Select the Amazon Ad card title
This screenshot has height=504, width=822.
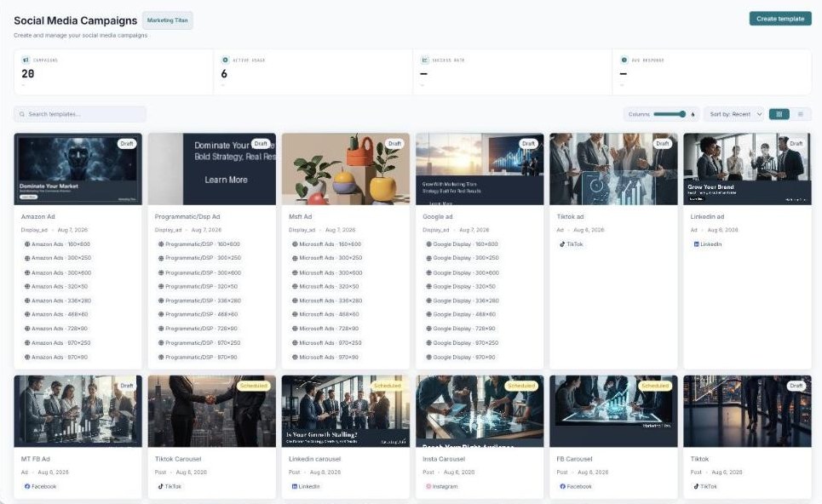(x=37, y=216)
